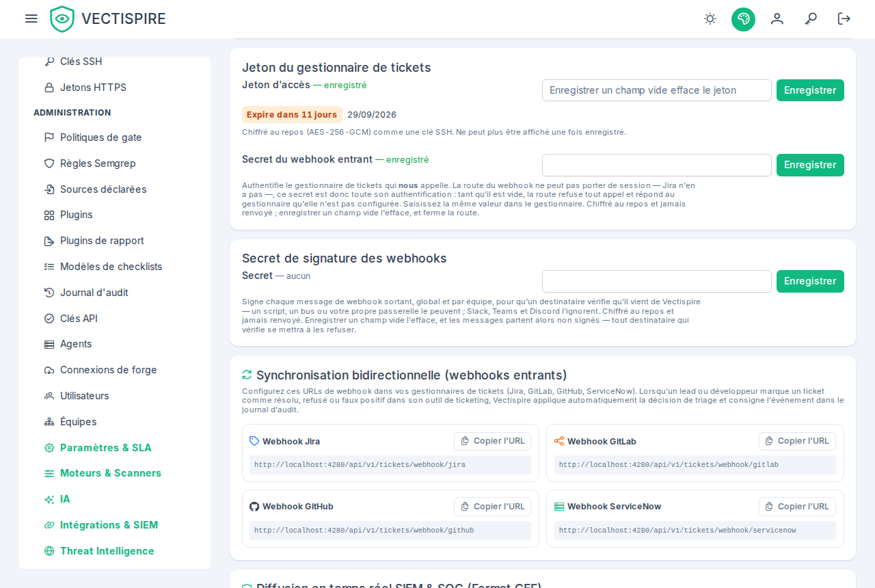Toggle light theme with sun icon
This screenshot has height=588, width=875.
710,18
